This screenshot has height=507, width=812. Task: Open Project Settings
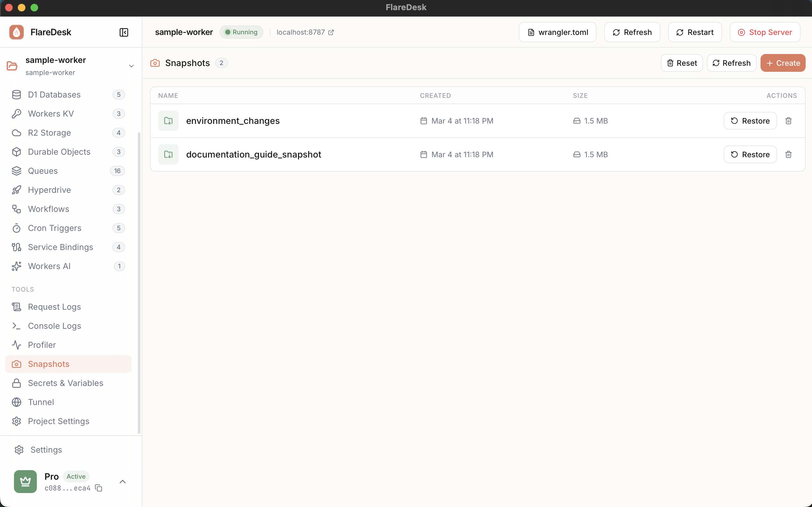58,421
